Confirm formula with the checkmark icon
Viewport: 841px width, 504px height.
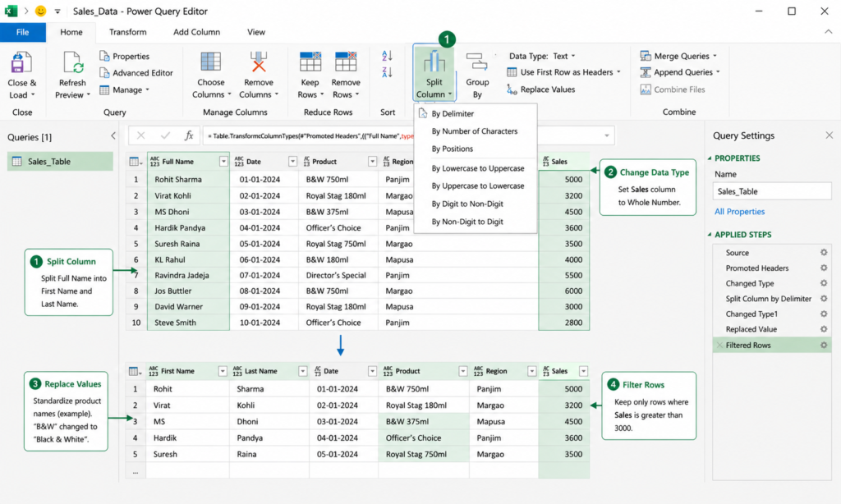[x=165, y=135]
